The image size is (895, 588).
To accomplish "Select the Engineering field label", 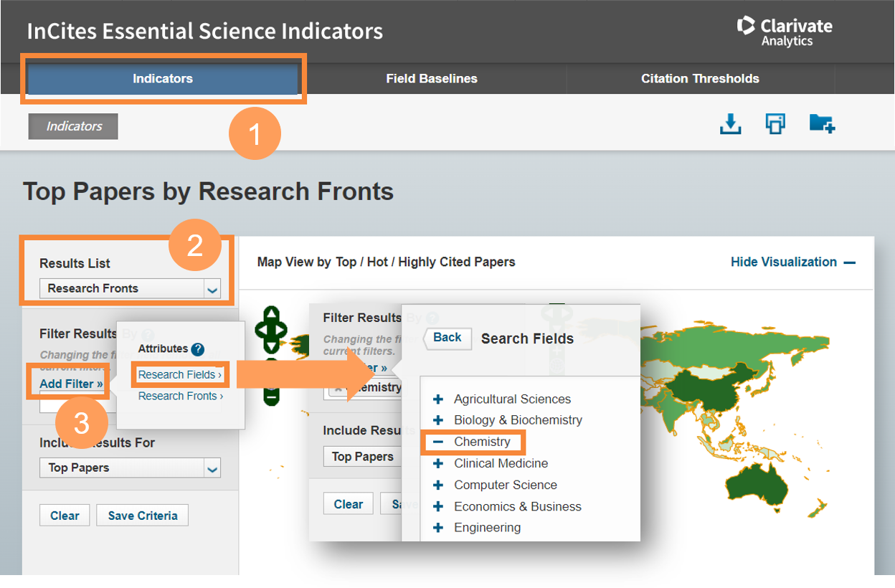I will (x=488, y=528).
